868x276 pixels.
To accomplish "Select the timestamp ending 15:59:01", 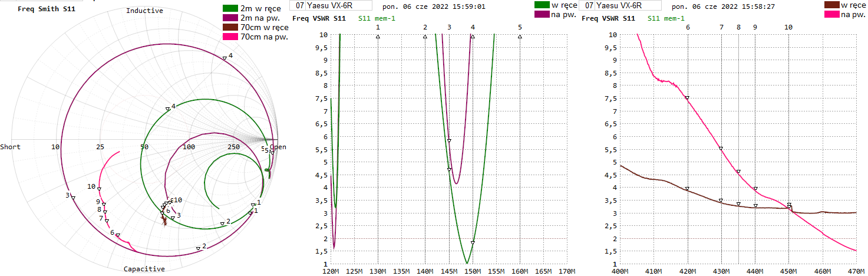I will coord(434,6).
